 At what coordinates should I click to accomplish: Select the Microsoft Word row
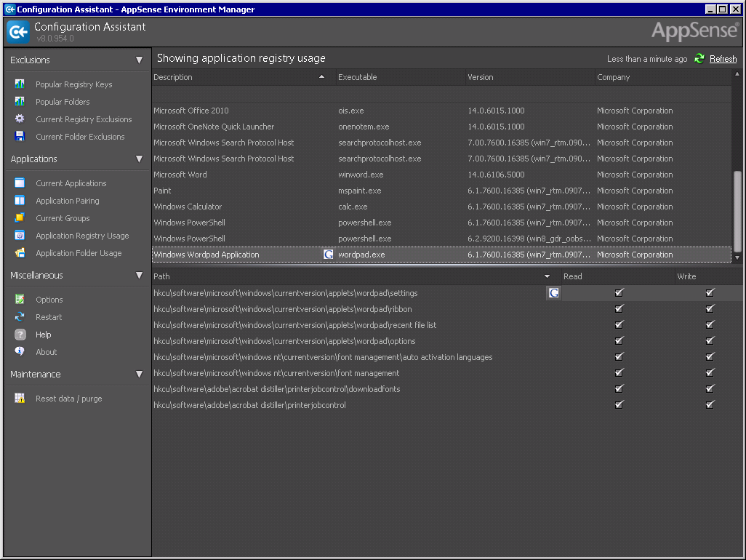pyautogui.click(x=441, y=175)
